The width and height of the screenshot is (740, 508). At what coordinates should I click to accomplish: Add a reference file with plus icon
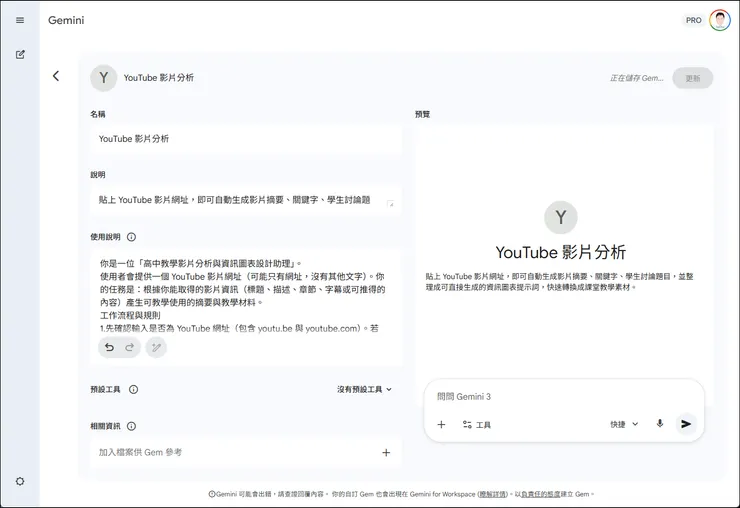coord(386,453)
